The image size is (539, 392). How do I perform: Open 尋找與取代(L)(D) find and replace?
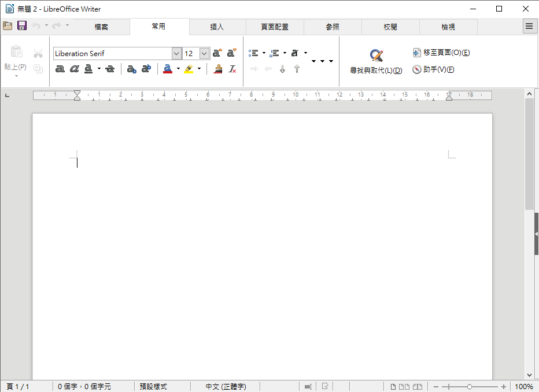point(376,61)
